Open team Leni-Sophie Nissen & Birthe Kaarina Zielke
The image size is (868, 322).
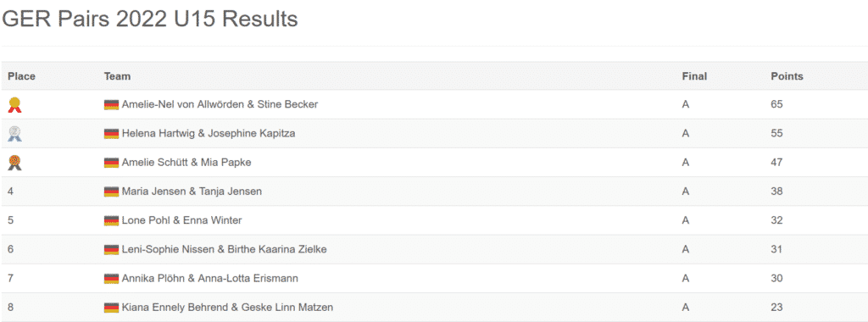[x=224, y=249]
